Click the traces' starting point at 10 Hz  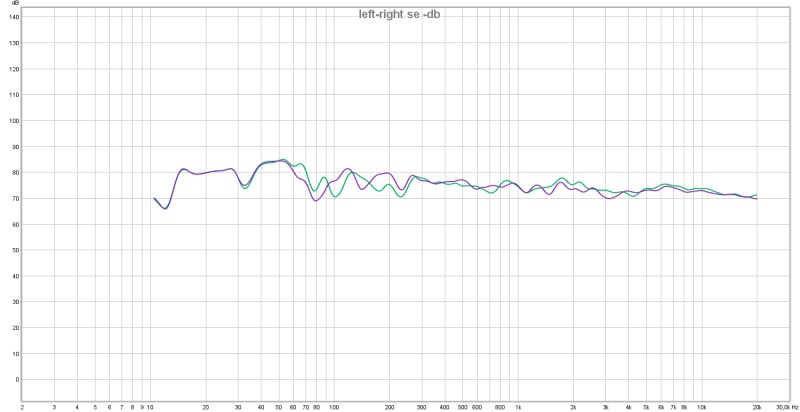[154, 198]
